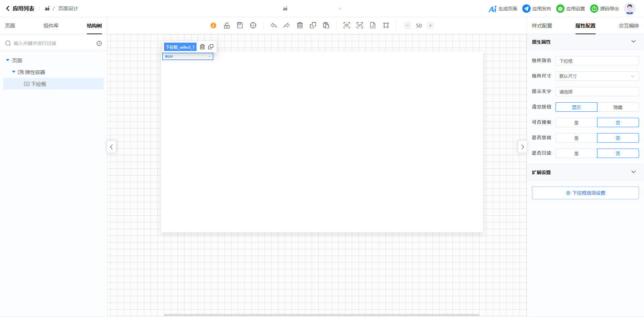The height and width of the screenshot is (317, 644).
Task: Click 应用发布 in top bar
Action: click(x=537, y=9)
